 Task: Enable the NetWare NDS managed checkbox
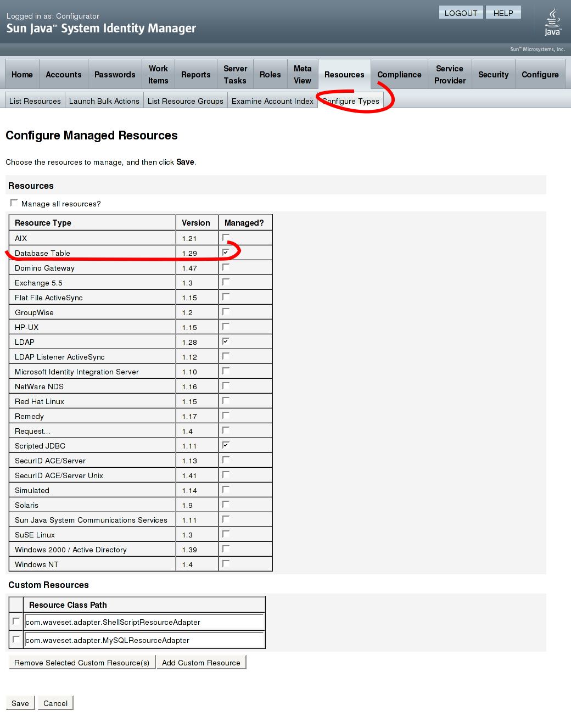pos(226,385)
